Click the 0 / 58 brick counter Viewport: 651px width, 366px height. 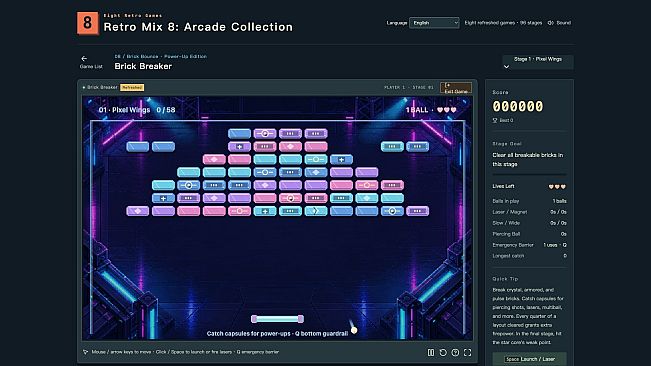(x=166, y=110)
